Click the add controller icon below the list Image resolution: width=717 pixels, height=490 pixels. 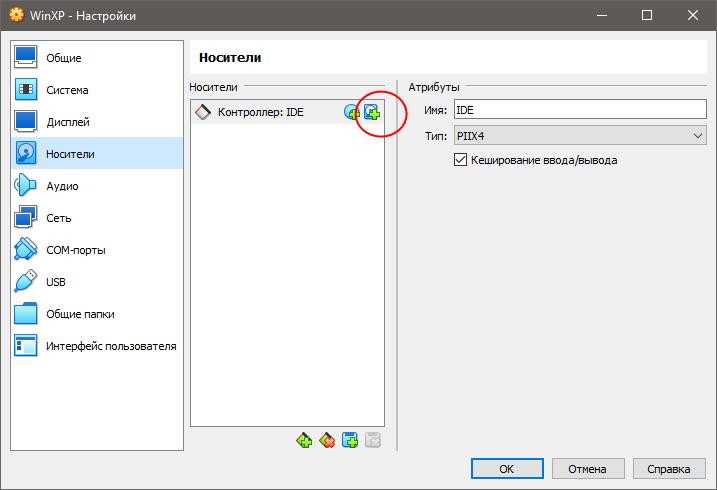(304, 441)
